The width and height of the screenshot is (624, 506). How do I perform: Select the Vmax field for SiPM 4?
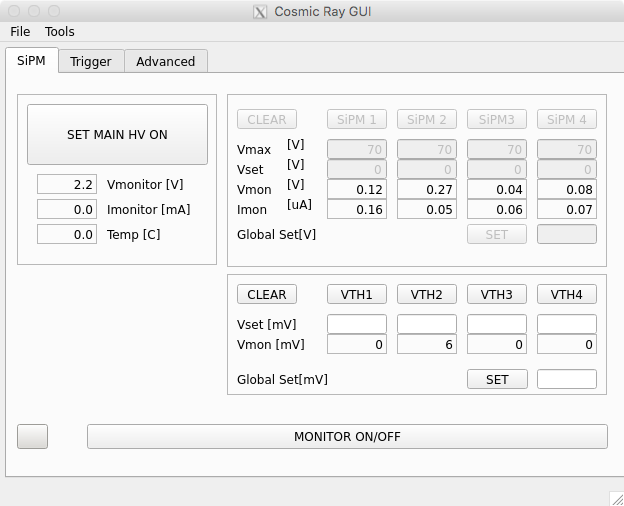(567, 149)
